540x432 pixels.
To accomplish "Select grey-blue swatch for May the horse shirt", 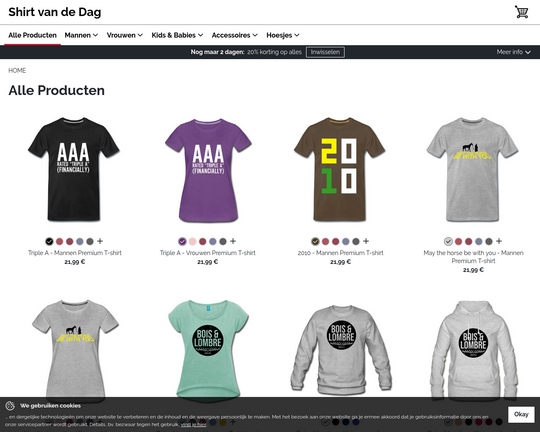I will 479,241.
